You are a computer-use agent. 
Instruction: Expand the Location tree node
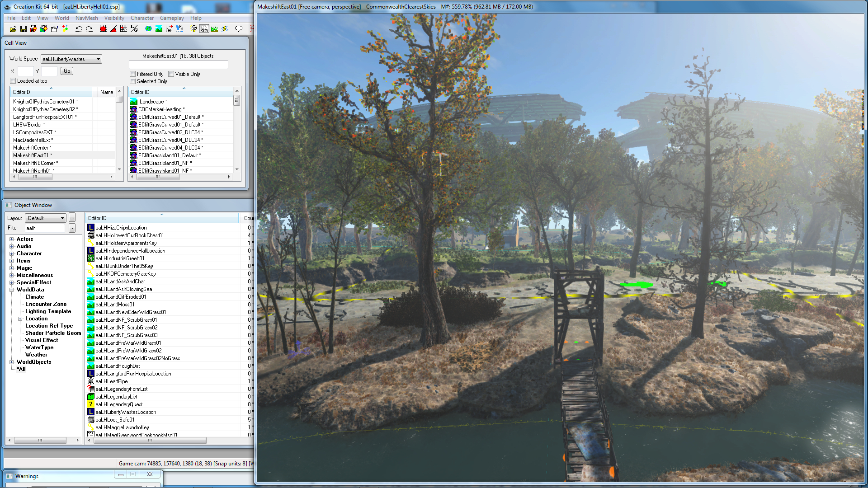click(20, 319)
